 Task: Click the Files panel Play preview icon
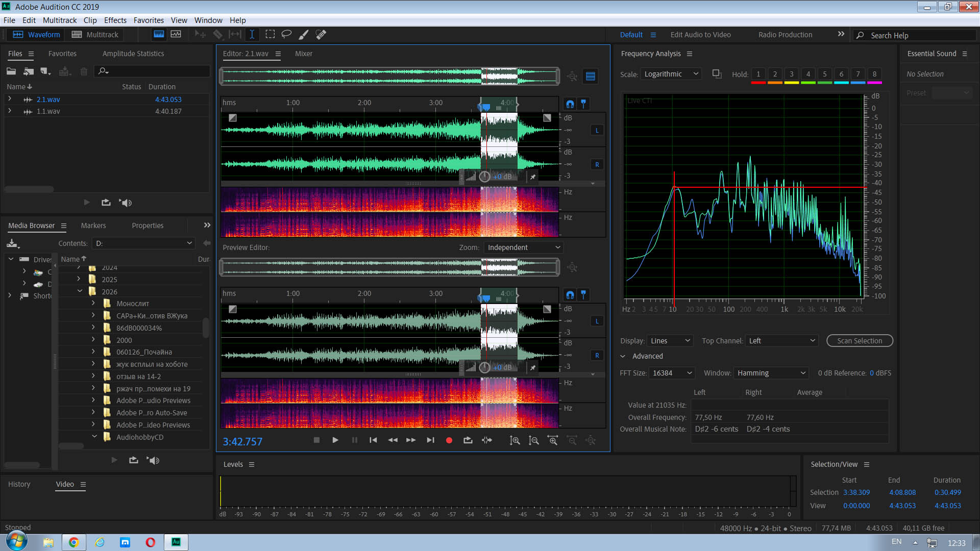point(87,203)
